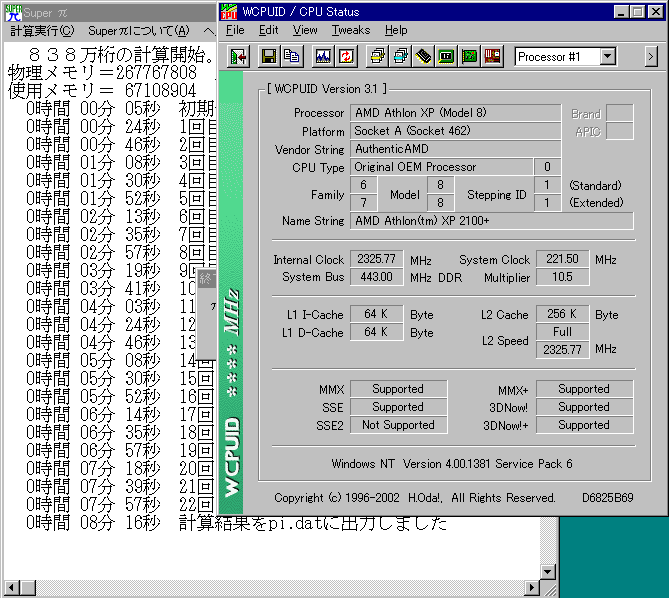Click the 'Socket A (Socket 462)' platform field
The image size is (669, 598).
pos(455,131)
